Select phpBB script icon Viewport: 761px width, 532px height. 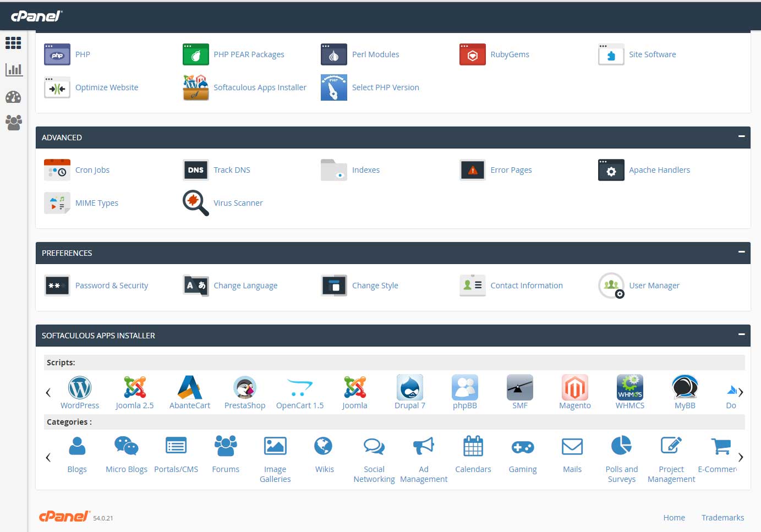coord(465,388)
